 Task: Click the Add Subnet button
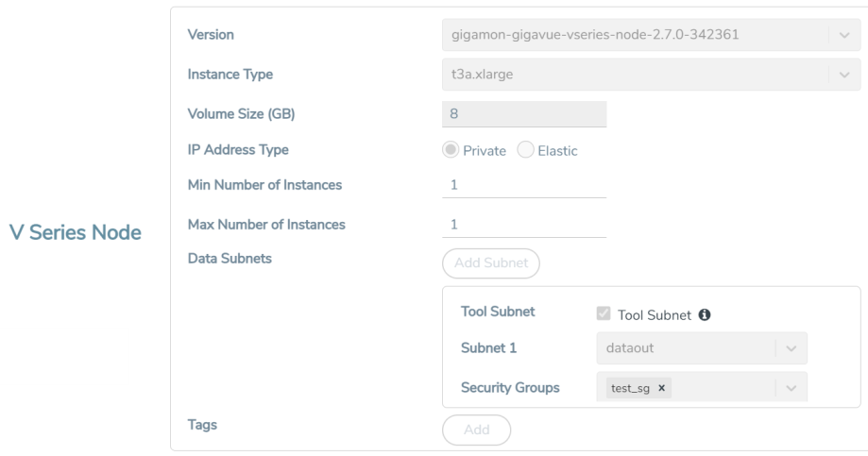click(490, 262)
